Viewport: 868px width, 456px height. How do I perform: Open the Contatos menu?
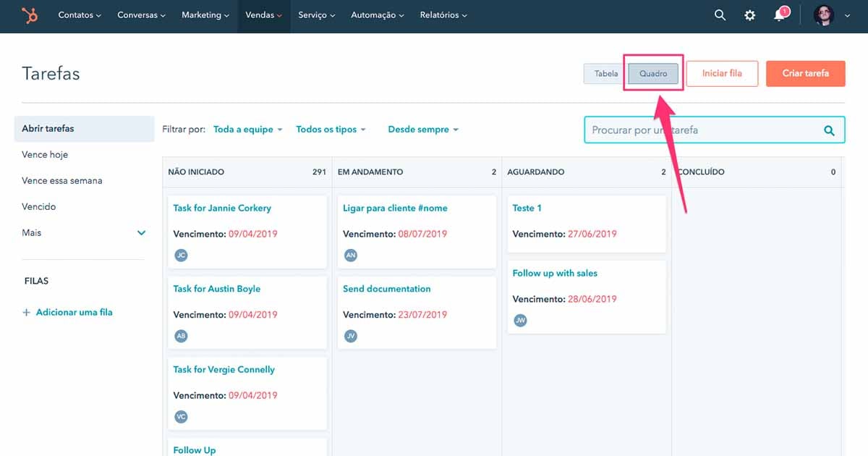80,15
